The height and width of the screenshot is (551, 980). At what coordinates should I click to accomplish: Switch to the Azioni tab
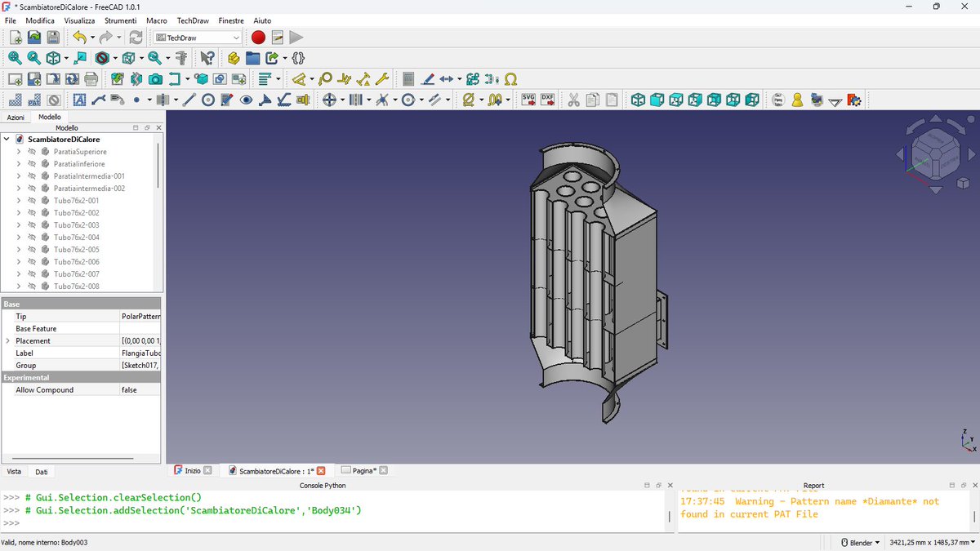[x=16, y=118]
